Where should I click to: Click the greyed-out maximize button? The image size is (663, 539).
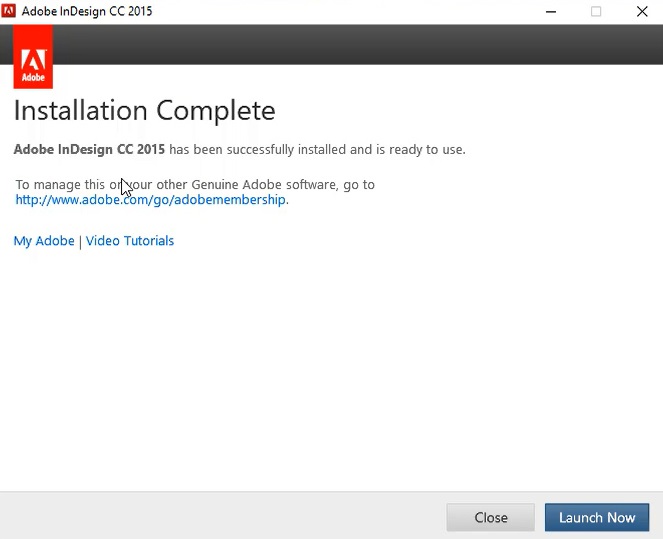coord(596,12)
